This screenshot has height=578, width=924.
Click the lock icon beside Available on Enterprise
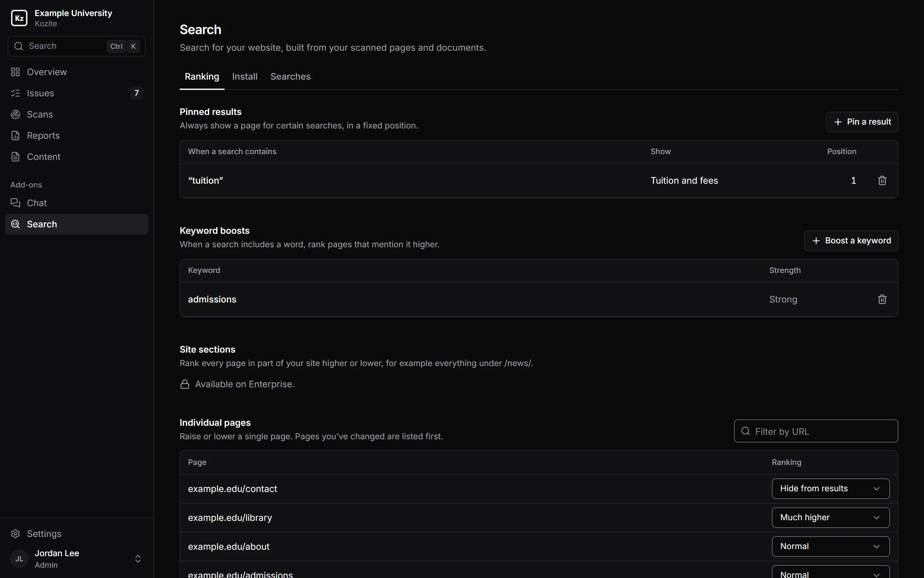(x=185, y=384)
